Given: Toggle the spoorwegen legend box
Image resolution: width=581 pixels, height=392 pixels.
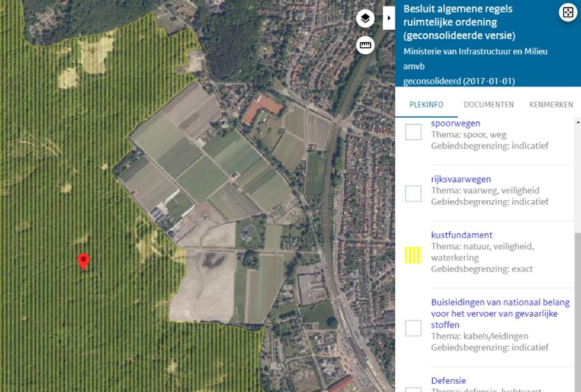Looking at the screenshot, I should (x=413, y=132).
